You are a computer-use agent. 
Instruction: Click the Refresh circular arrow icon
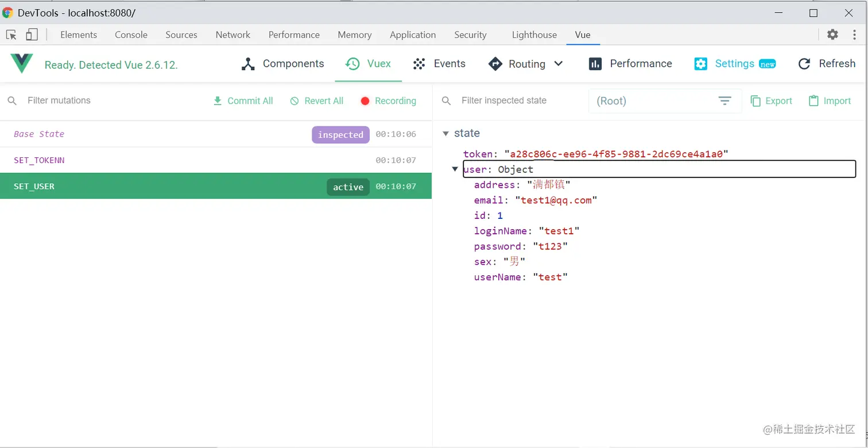(804, 64)
